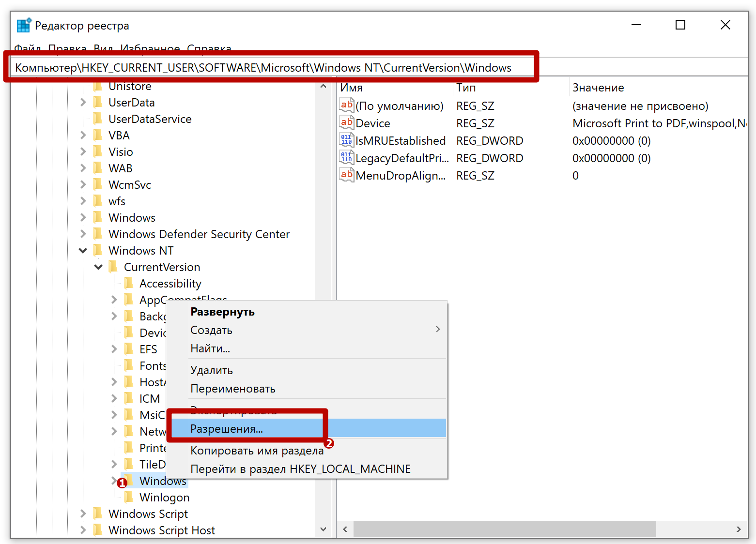Click the Windows Defender Security Center folder icon
The image size is (756, 544).
click(x=98, y=234)
